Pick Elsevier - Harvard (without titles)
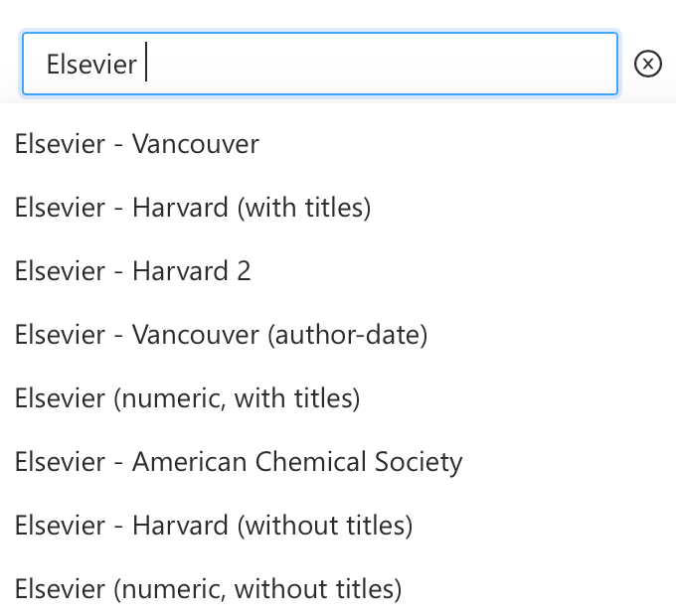This screenshot has width=676, height=616. pyautogui.click(x=338, y=526)
